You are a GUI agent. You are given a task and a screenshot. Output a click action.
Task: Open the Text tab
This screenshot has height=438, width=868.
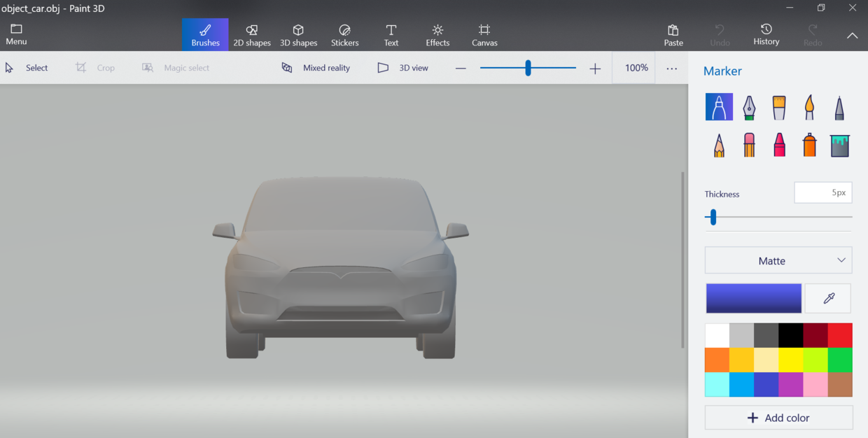391,34
